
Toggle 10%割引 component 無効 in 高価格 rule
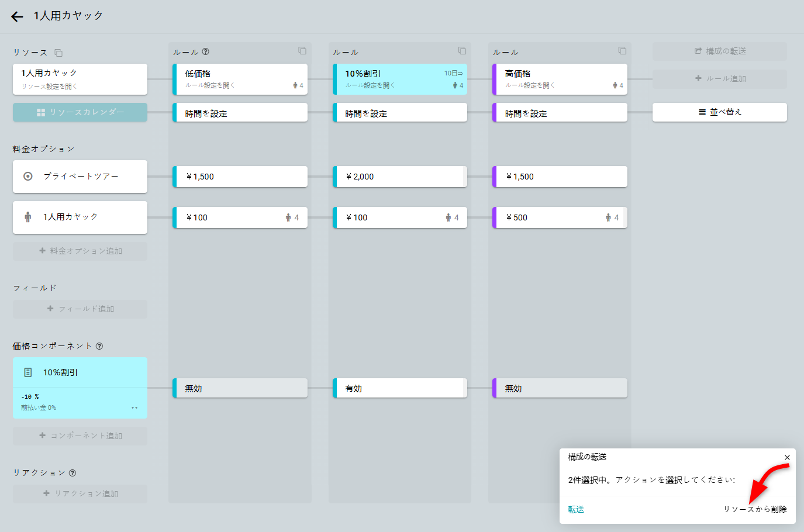pyautogui.click(x=560, y=388)
